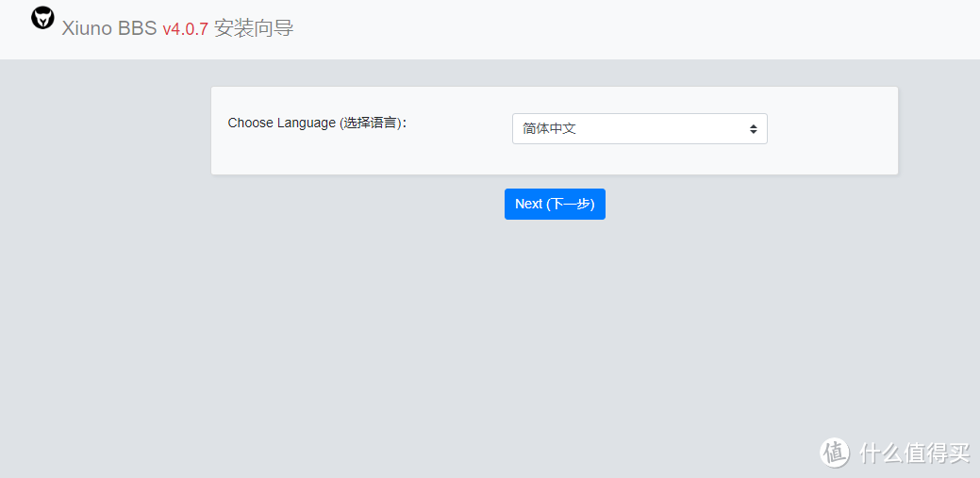Click the Xiuno BBS logo icon
Screen dimensions: 980x478
click(42, 18)
